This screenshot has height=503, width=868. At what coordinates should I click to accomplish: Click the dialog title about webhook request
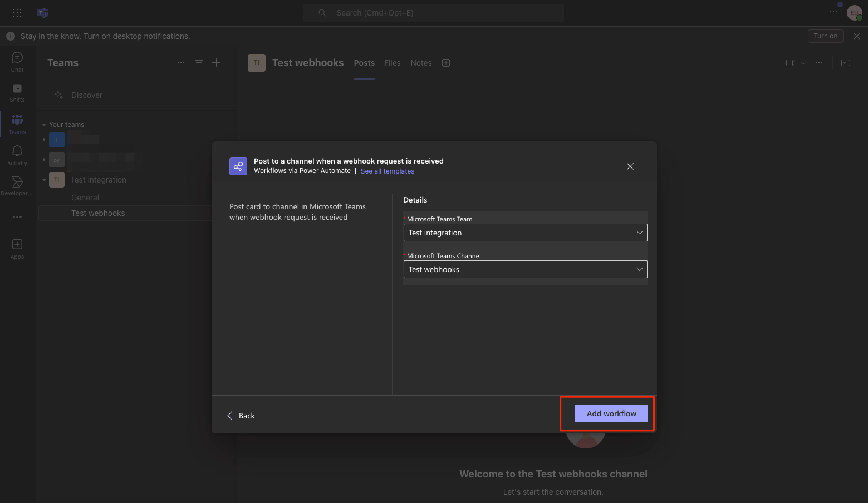pos(349,161)
